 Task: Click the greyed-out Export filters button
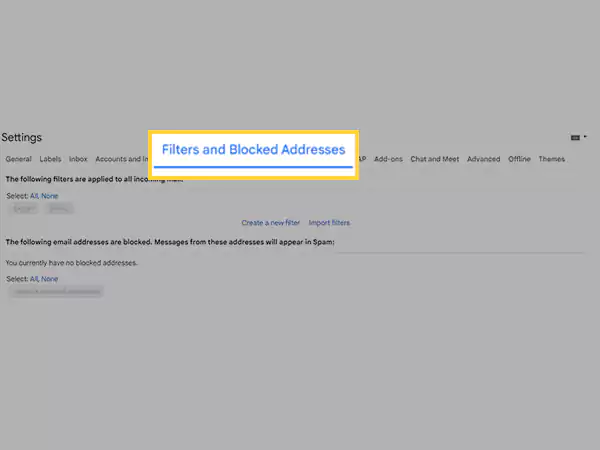pyautogui.click(x=23, y=209)
